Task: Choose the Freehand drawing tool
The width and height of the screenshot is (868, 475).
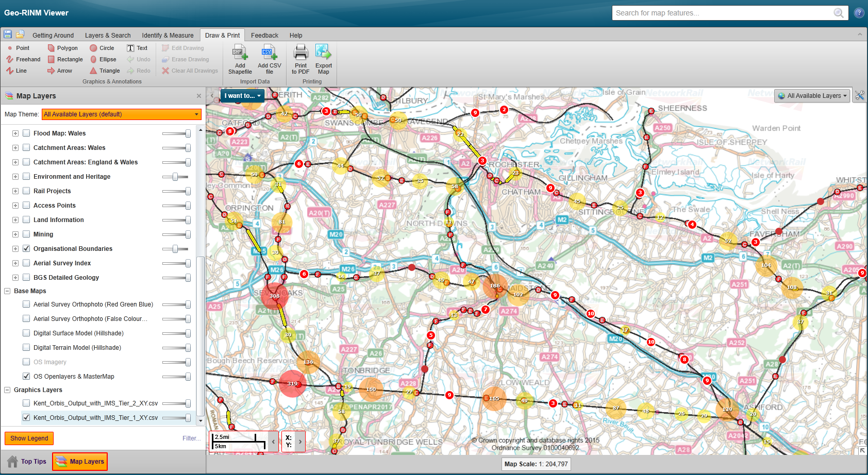Action: [x=23, y=59]
